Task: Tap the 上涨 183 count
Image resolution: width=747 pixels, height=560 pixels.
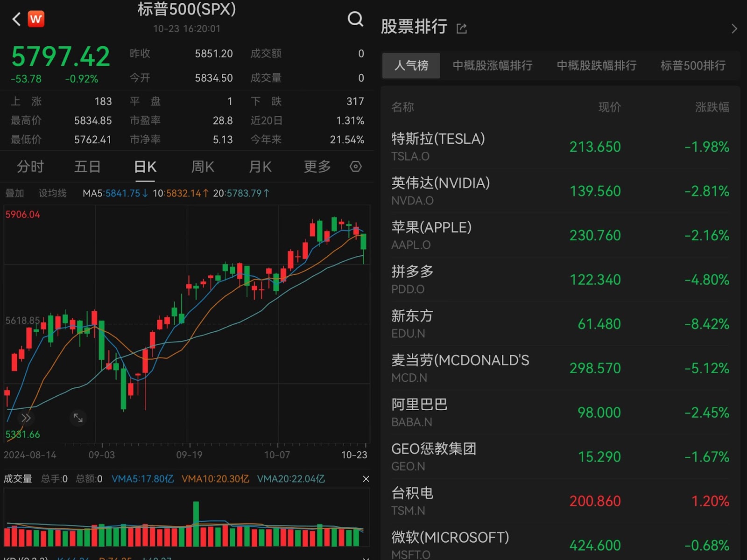Action: tap(103, 101)
